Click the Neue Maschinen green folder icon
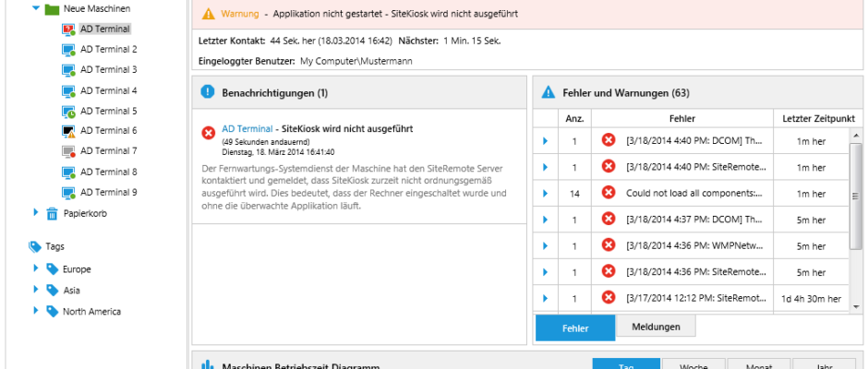The image size is (868, 369). point(52,8)
